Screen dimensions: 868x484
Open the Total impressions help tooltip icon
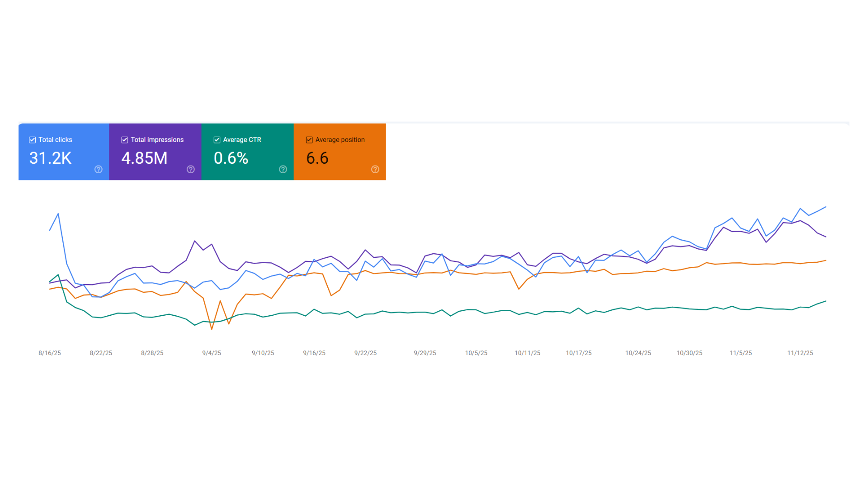click(190, 170)
